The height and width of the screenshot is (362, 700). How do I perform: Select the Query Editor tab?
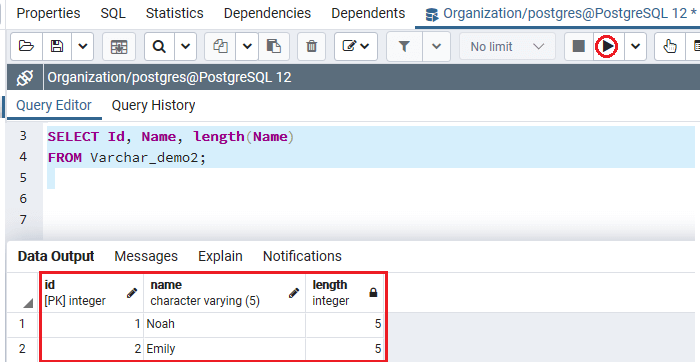[x=54, y=105]
